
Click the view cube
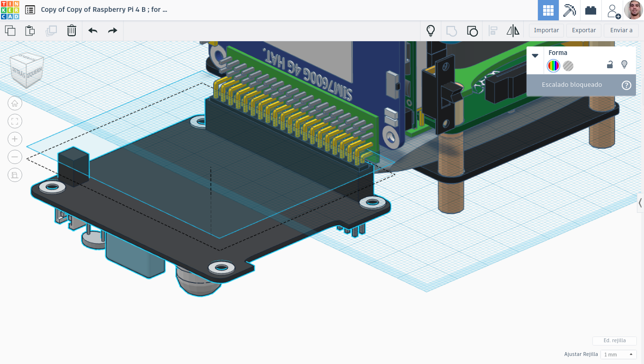[x=27, y=70]
